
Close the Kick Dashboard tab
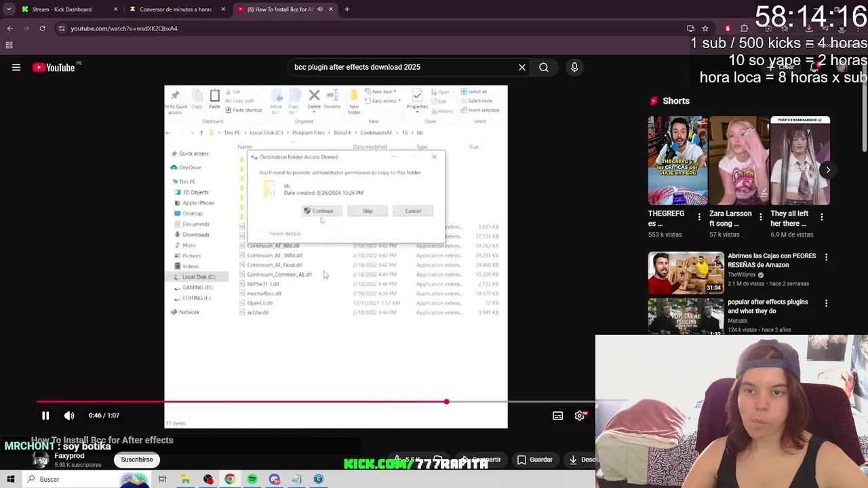(115, 9)
